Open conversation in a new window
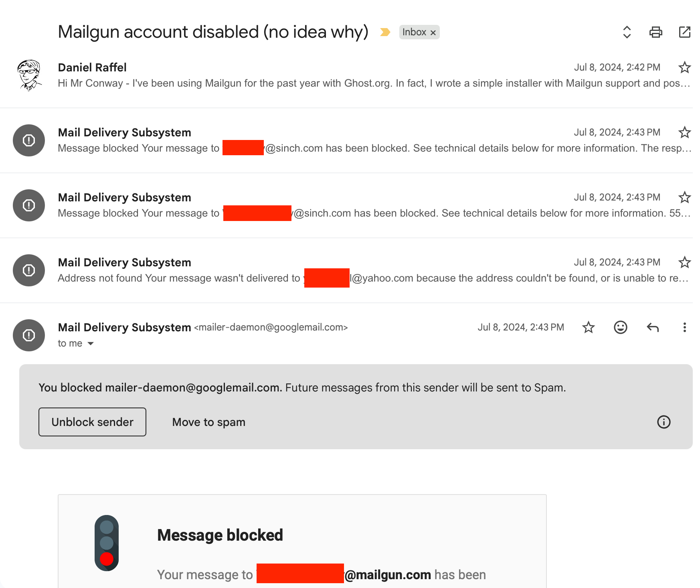The height and width of the screenshot is (588, 700). click(684, 32)
